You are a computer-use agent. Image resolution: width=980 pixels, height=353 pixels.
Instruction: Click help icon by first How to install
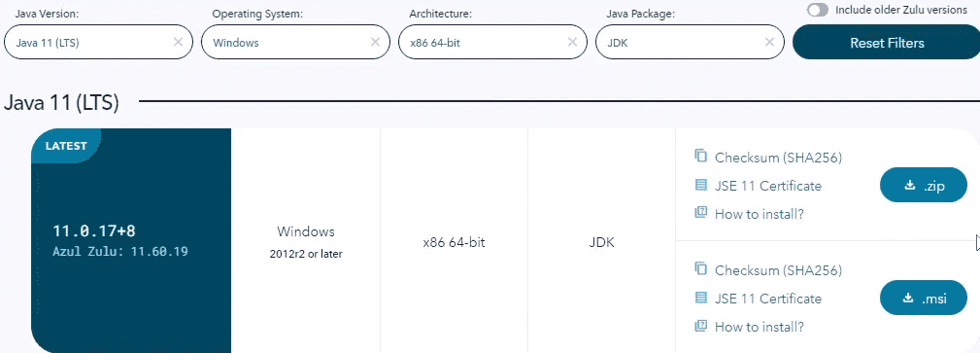(700, 213)
